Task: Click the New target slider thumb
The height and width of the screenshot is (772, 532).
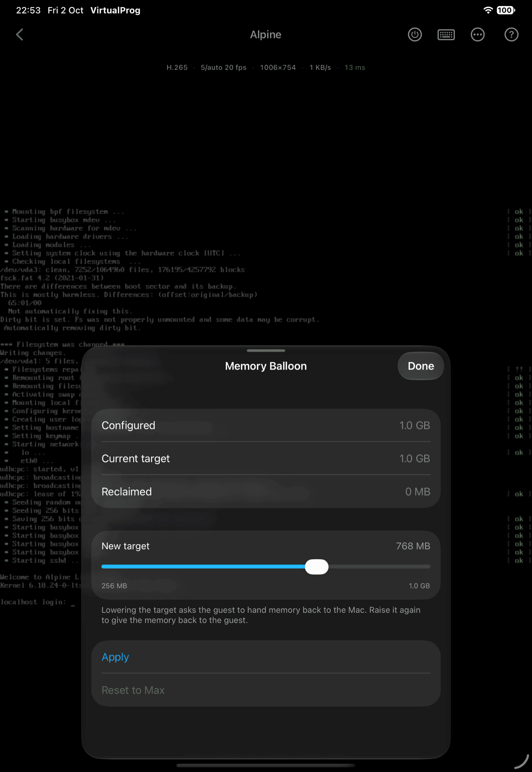Action: [x=317, y=566]
